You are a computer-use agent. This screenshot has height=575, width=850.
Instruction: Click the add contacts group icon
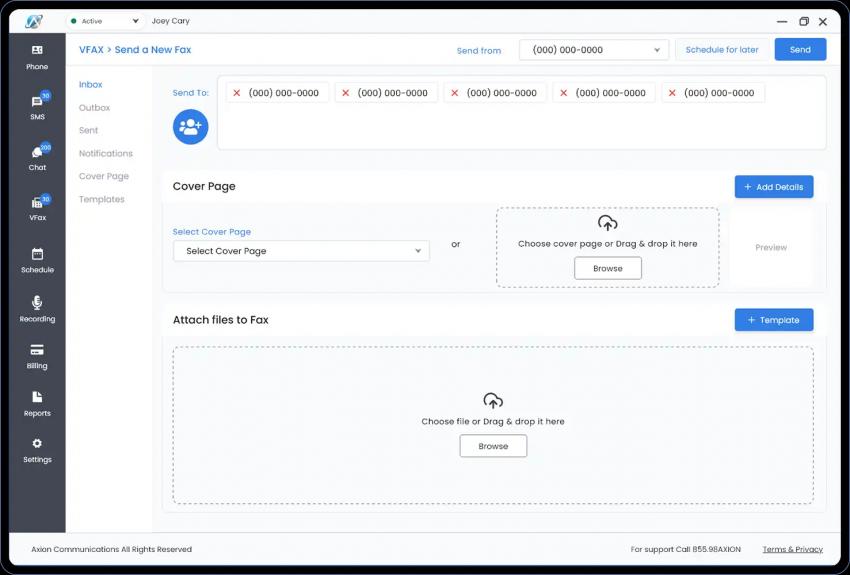190,127
